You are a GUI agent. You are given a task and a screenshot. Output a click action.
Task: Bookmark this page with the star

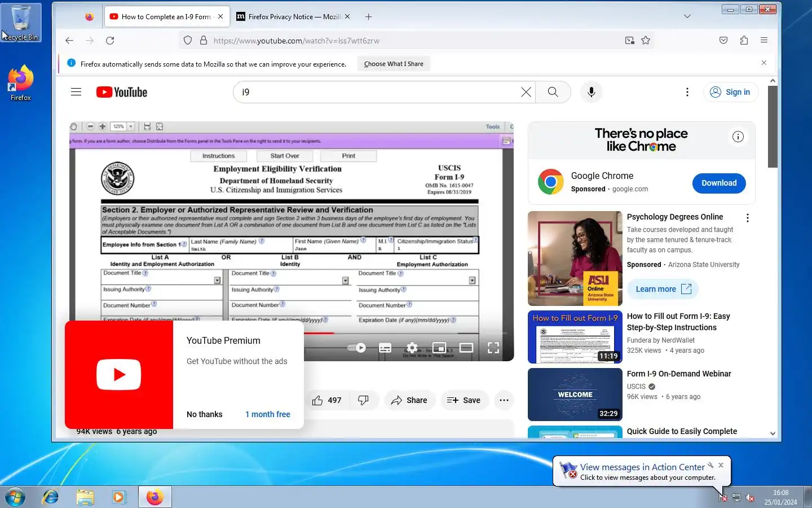pos(646,40)
